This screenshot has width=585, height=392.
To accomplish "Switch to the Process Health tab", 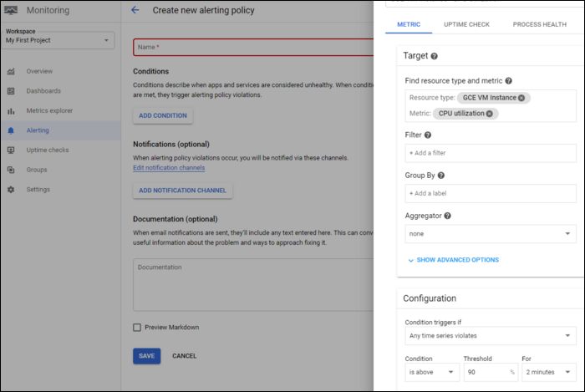I will click(x=539, y=24).
